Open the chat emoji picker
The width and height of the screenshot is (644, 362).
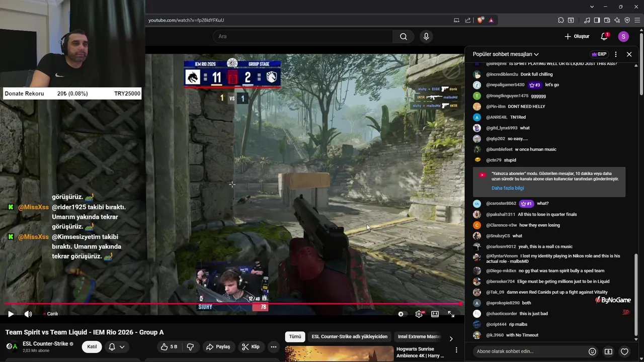pos(592,351)
